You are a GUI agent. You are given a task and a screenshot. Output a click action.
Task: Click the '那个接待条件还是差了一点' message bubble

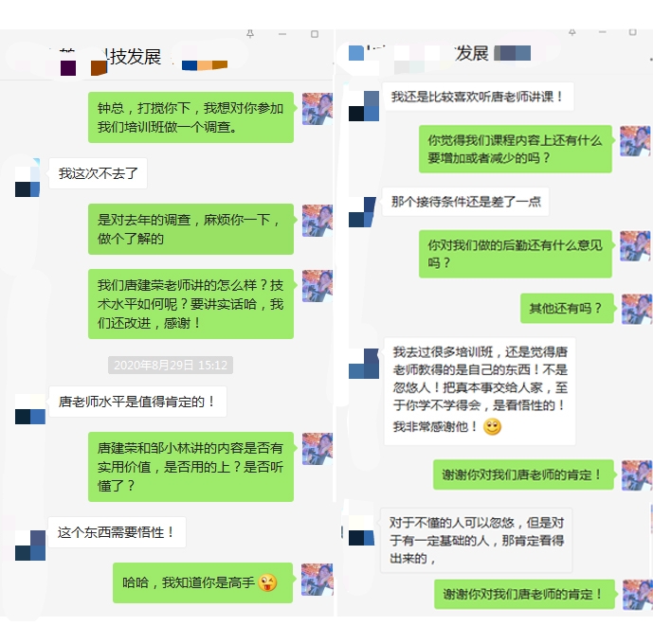click(465, 202)
